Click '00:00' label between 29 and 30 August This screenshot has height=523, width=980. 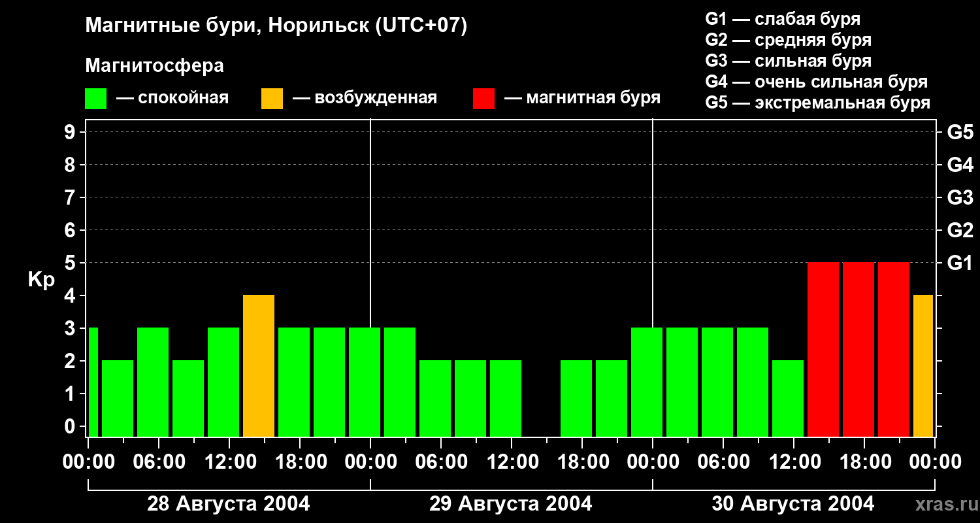[x=653, y=462]
